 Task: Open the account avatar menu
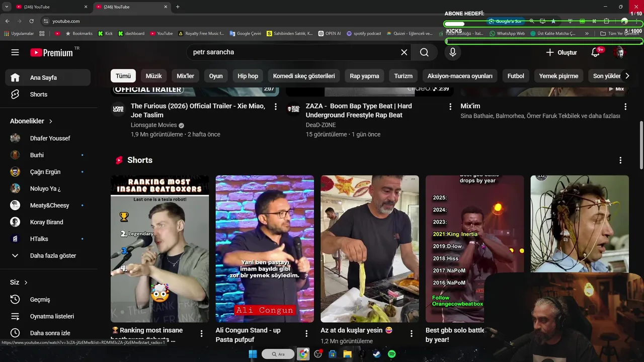click(619, 52)
